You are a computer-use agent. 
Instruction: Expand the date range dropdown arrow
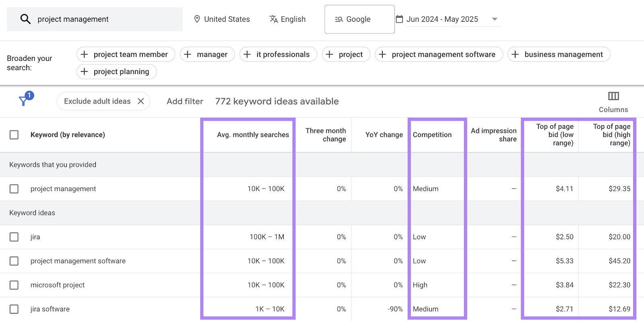click(495, 19)
